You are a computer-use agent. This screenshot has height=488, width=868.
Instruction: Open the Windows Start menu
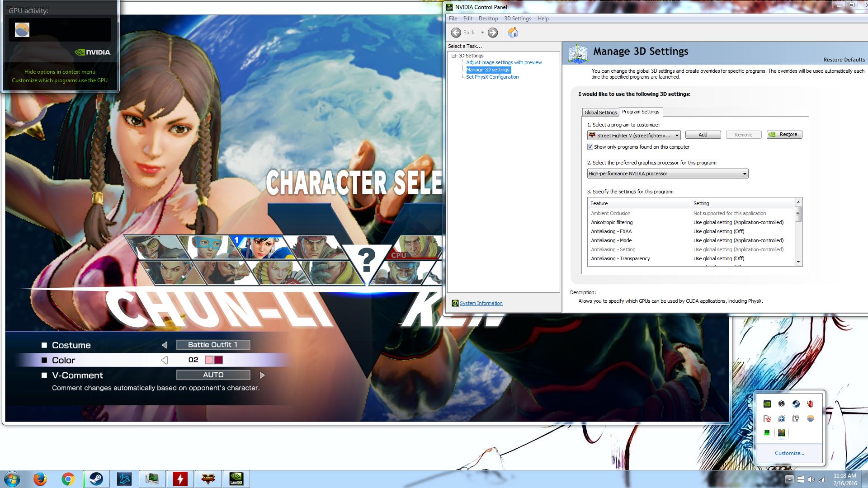pos(12,479)
